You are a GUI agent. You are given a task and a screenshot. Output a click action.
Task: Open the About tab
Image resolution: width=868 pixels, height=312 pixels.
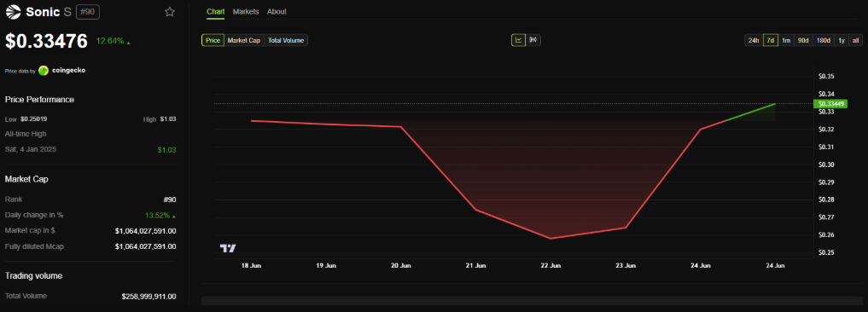[x=277, y=12]
